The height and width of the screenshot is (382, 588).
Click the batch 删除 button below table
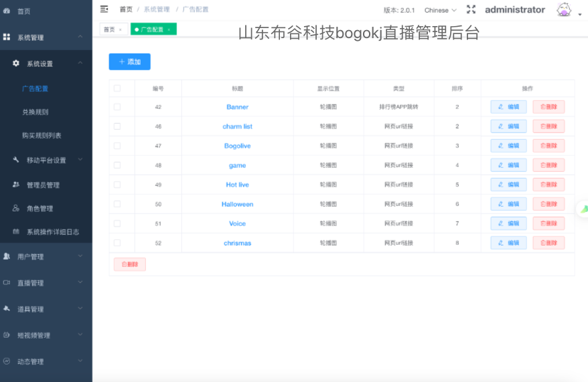click(x=129, y=264)
